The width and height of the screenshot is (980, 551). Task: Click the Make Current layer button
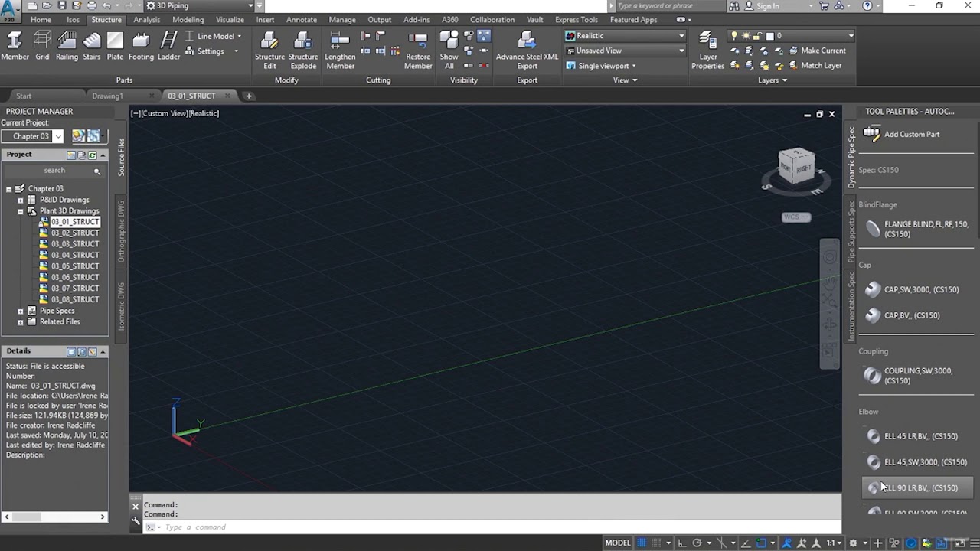pyautogui.click(x=816, y=51)
